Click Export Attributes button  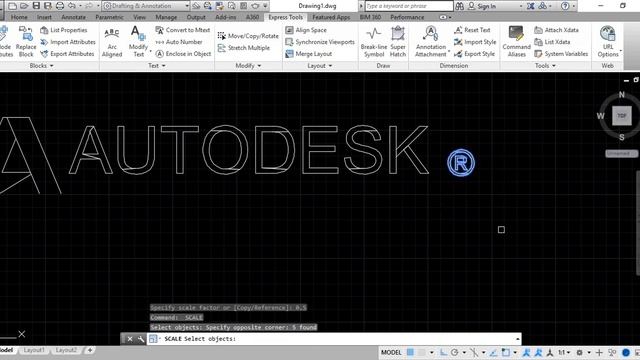(x=67, y=53)
